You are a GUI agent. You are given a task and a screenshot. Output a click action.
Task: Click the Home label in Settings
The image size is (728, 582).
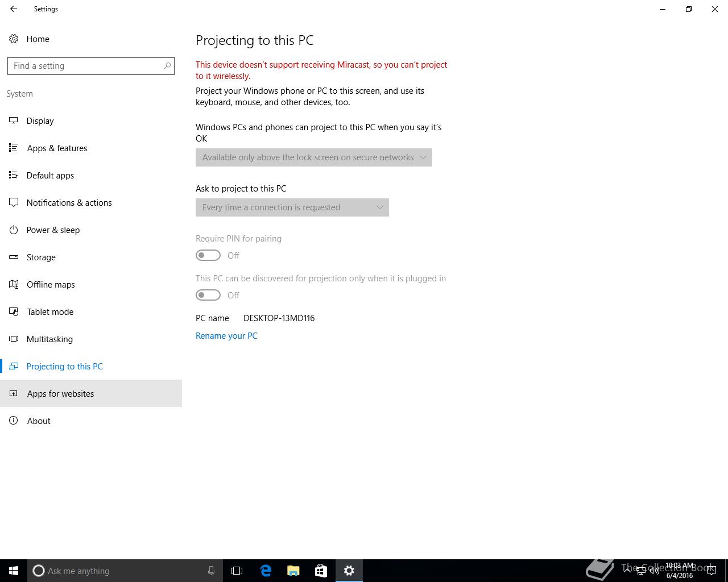[38, 39]
